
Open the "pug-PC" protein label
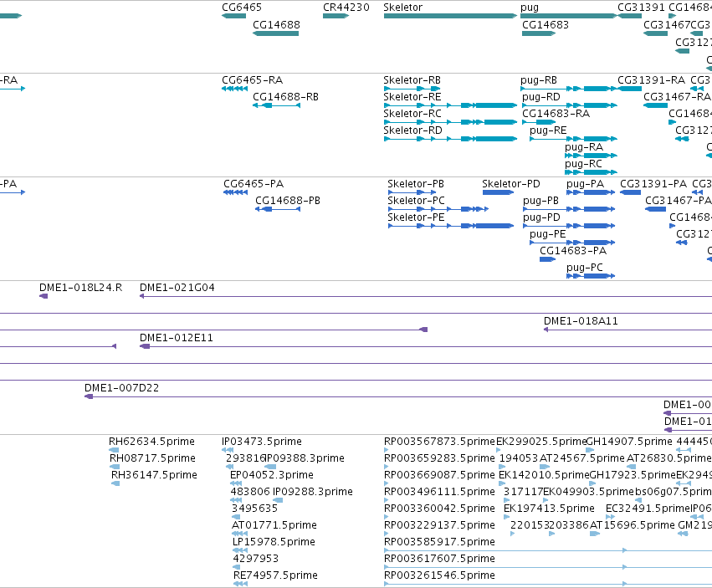pyautogui.click(x=585, y=268)
